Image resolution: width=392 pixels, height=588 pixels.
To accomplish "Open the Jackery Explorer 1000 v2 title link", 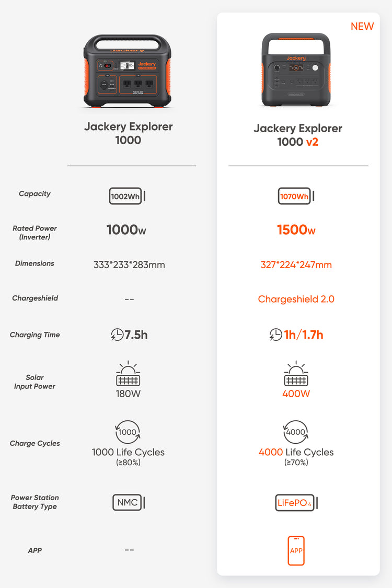I will (x=297, y=135).
